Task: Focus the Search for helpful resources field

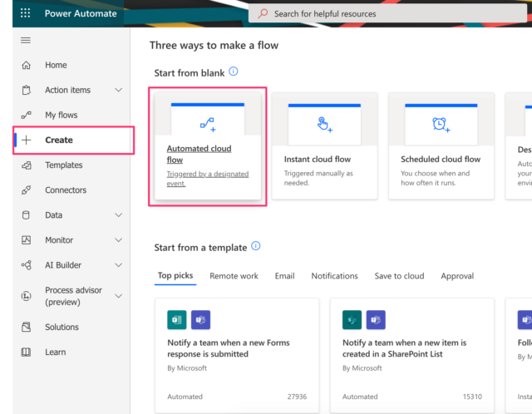Action: pos(388,13)
